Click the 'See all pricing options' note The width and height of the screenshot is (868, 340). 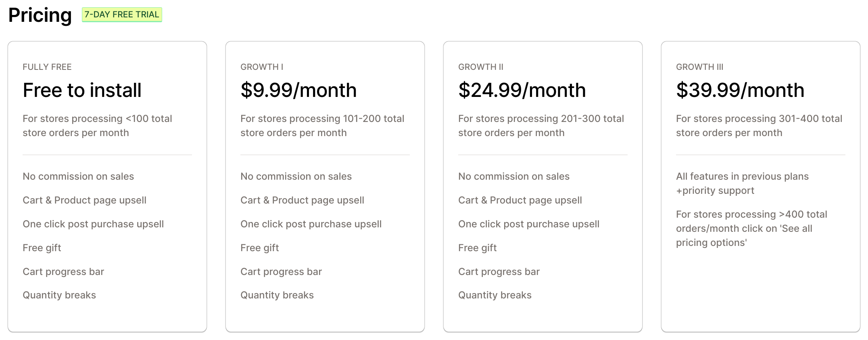point(751,229)
